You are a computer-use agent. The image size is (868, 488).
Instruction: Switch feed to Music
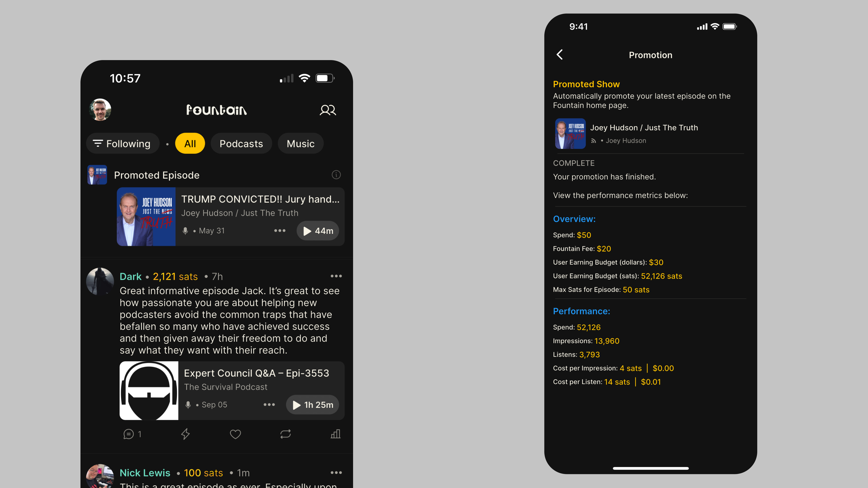[301, 143]
